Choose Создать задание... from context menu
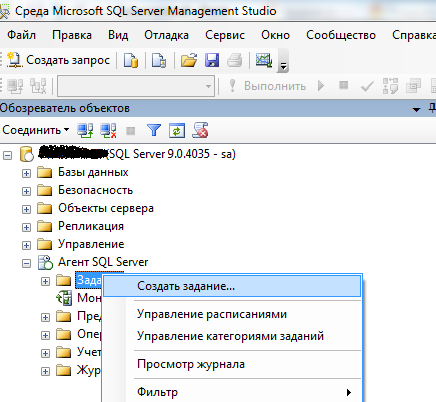 tap(232, 286)
